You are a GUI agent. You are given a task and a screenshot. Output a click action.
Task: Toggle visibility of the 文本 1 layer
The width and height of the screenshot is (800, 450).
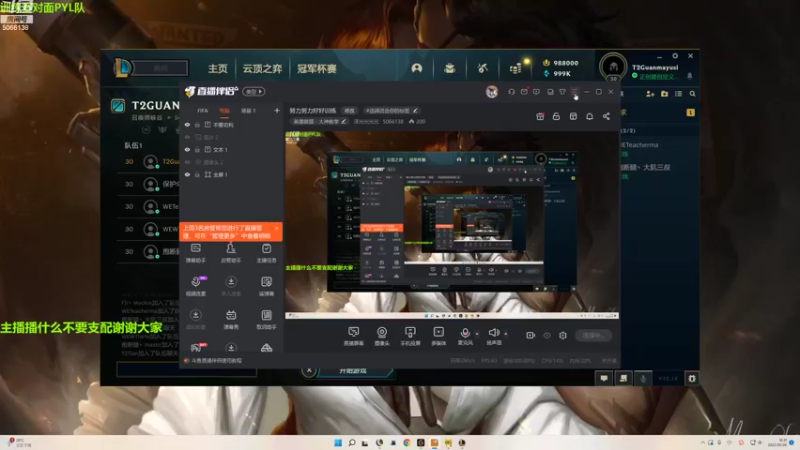[187, 149]
